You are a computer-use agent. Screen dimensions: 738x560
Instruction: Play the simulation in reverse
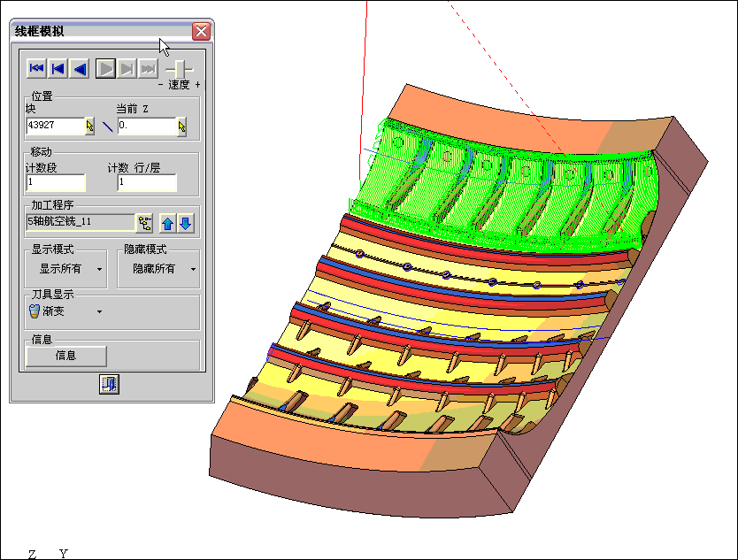tap(80, 69)
